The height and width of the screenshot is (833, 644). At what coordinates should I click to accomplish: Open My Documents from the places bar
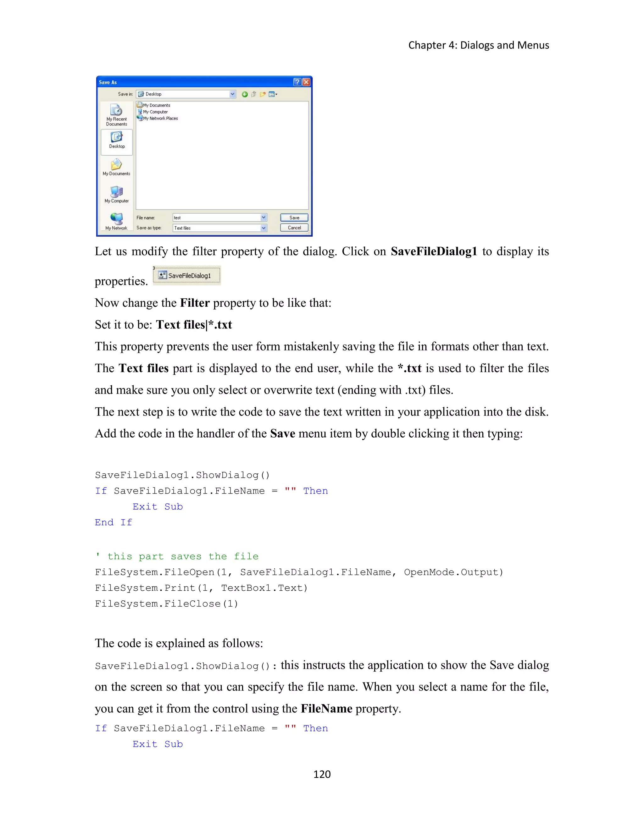click(x=116, y=168)
